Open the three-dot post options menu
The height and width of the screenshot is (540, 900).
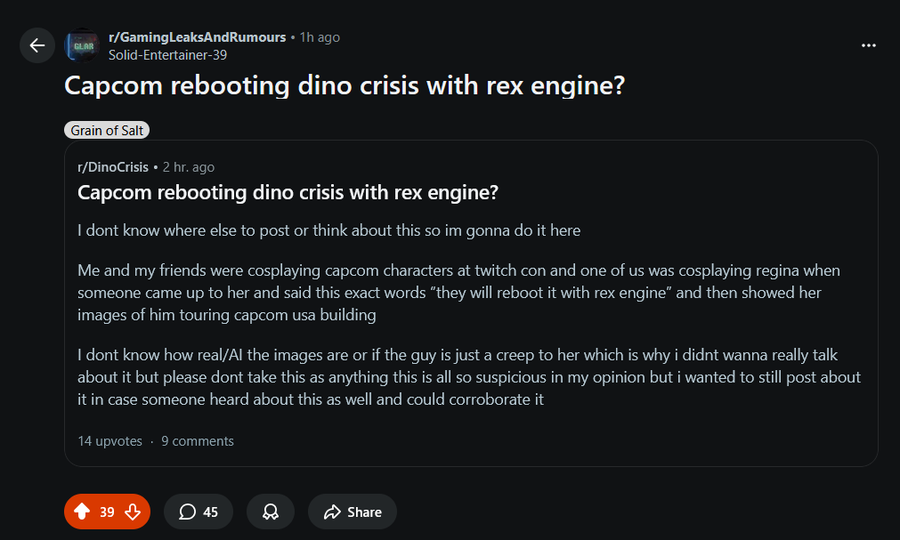(869, 45)
